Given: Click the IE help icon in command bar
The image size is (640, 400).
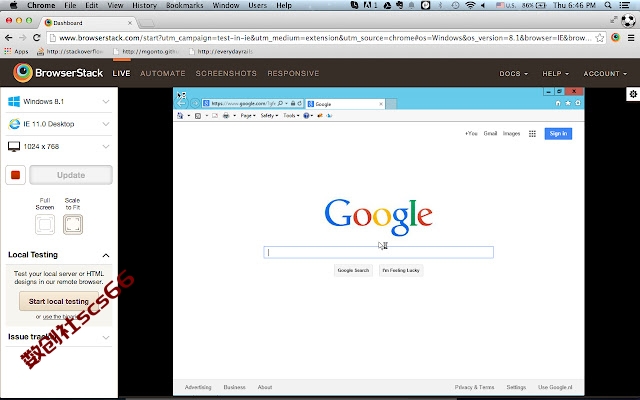Looking at the screenshot, I should [x=306, y=116].
